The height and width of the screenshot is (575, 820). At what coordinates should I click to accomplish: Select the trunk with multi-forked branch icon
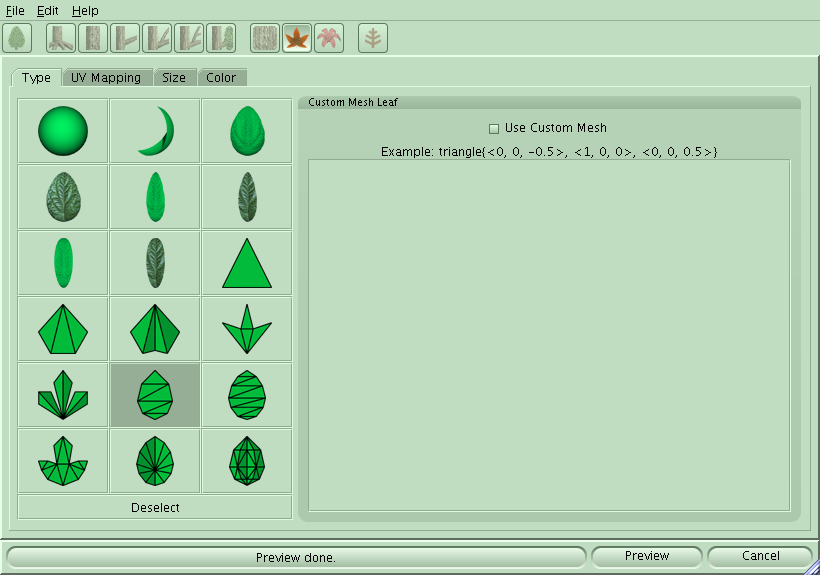pos(189,38)
